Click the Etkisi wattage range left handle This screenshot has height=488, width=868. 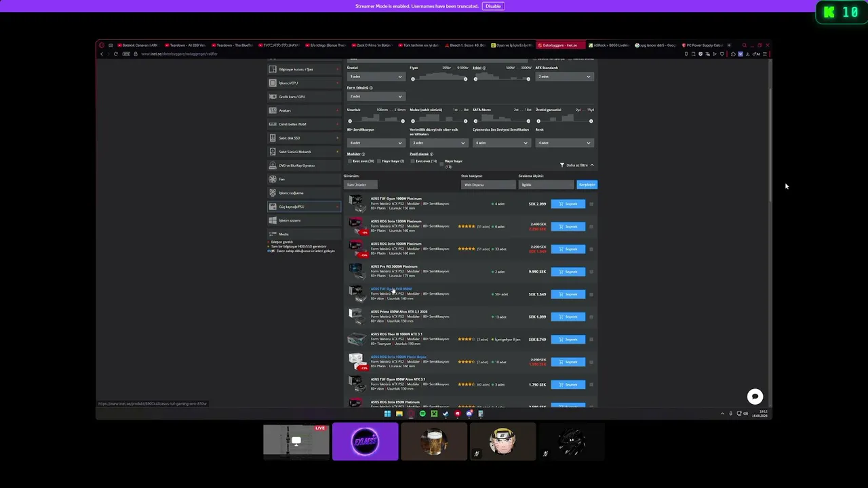point(475,79)
